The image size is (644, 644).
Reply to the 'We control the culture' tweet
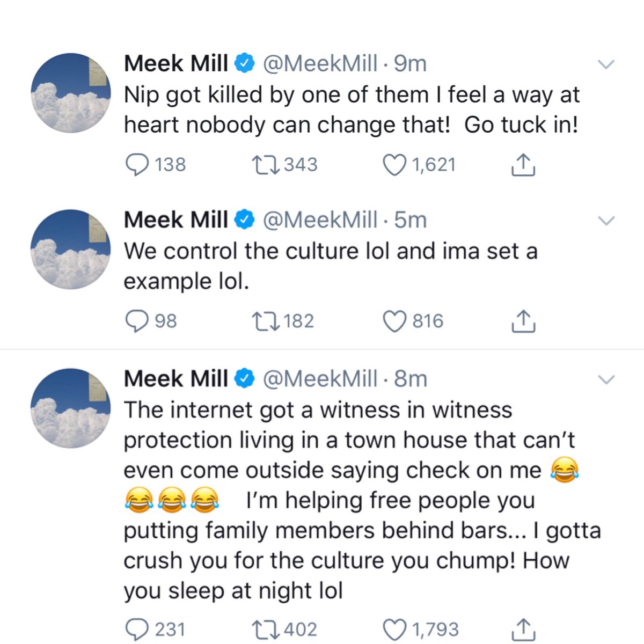click(x=138, y=320)
